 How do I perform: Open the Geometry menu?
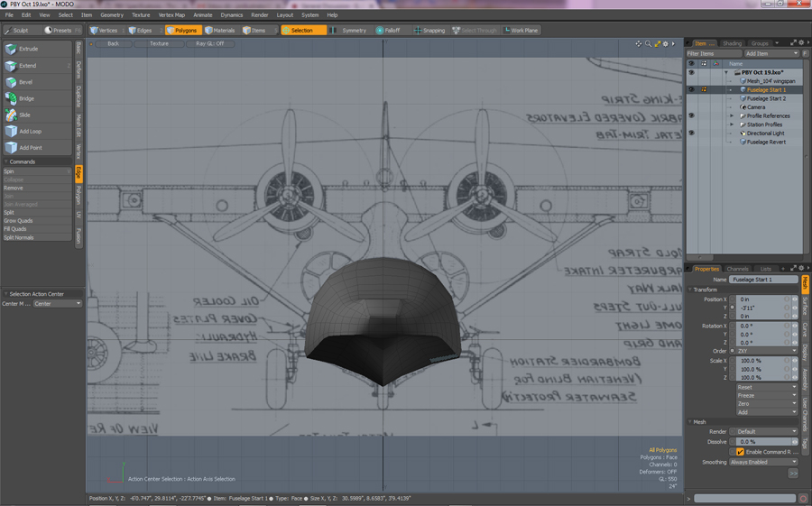click(112, 15)
